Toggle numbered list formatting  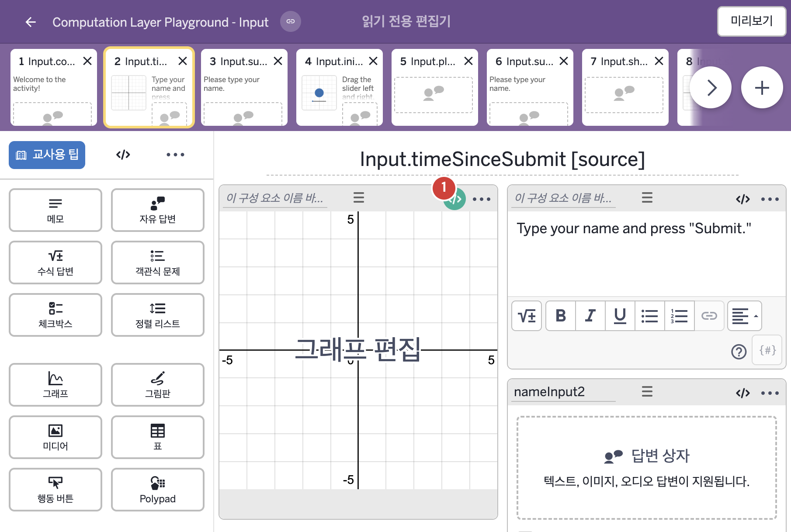(680, 315)
